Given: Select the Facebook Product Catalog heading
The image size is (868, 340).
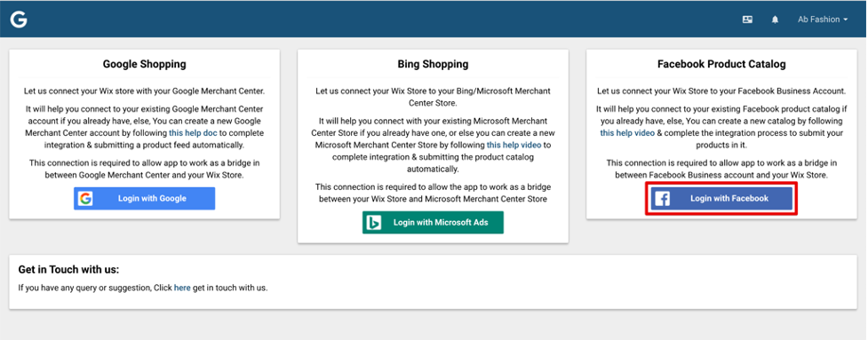Looking at the screenshot, I should tap(721, 64).
